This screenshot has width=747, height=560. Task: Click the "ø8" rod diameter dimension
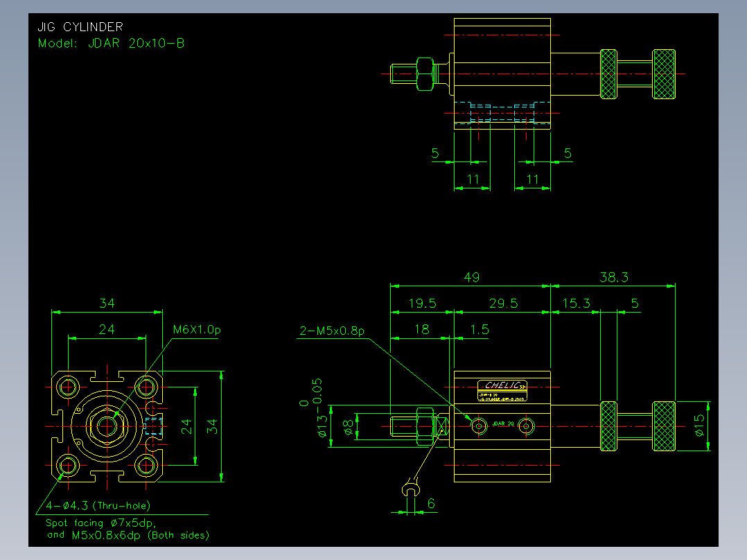pyautogui.click(x=349, y=427)
